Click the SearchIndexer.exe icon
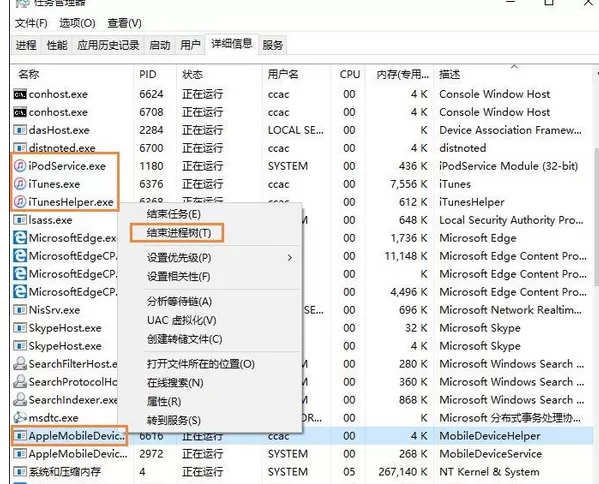The height and width of the screenshot is (484, 599). (x=20, y=399)
